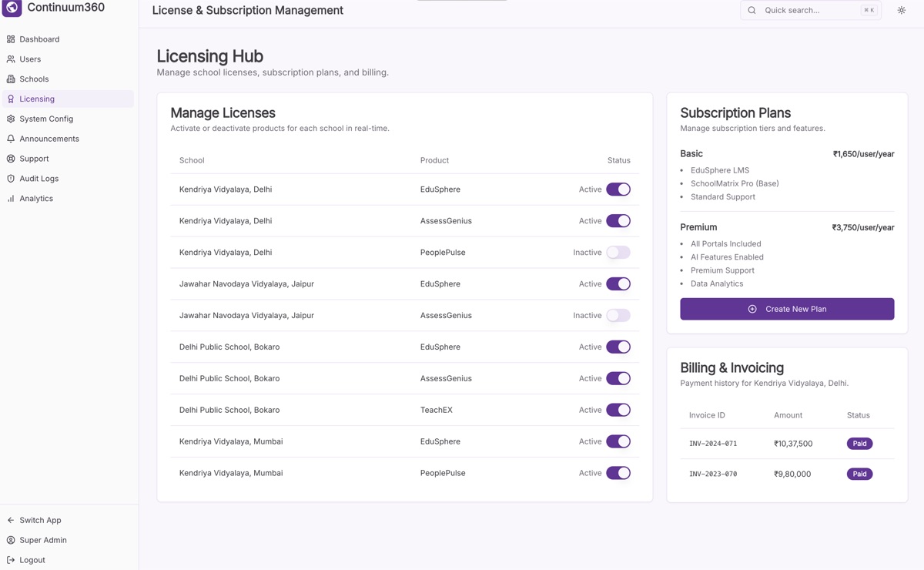Open System Config page
924x570 pixels.
(x=68, y=119)
